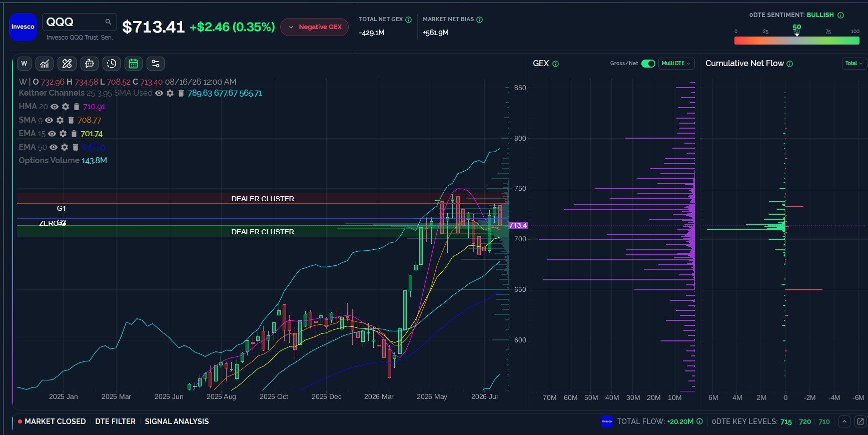The height and width of the screenshot is (435, 868).
Task: Select the 715 key level
Action: [x=786, y=422]
